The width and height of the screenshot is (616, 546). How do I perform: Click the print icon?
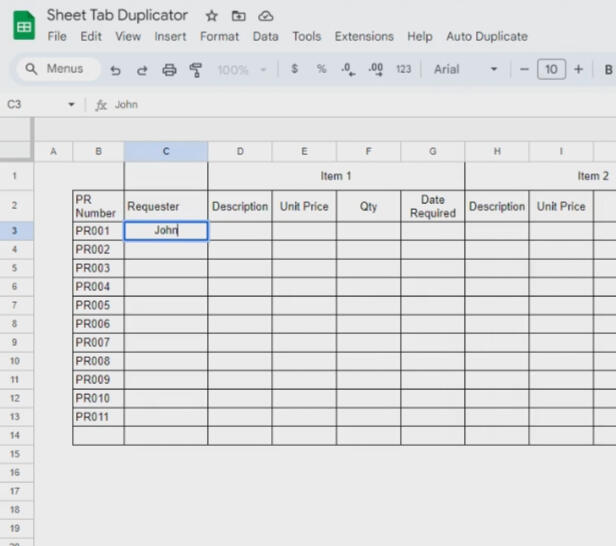pyautogui.click(x=169, y=70)
